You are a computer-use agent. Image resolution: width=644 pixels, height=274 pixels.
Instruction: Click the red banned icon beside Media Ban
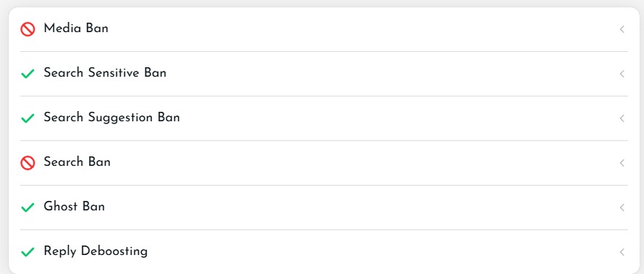tap(28, 29)
